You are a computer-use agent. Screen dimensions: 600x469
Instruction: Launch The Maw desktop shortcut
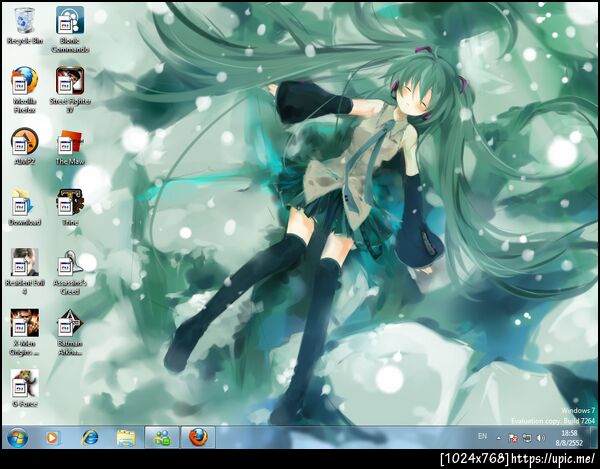click(x=70, y=147)
